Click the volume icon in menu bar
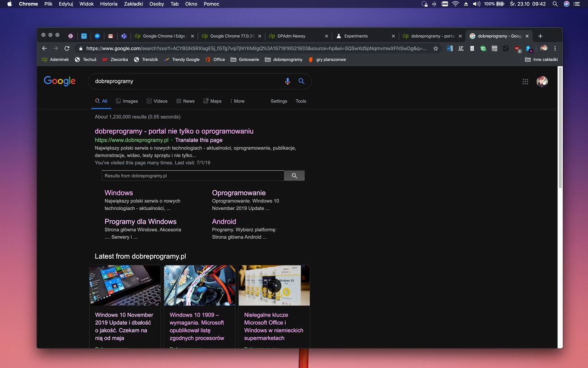Viewport: 588px width, 368px height. click(x=476, y=4)
